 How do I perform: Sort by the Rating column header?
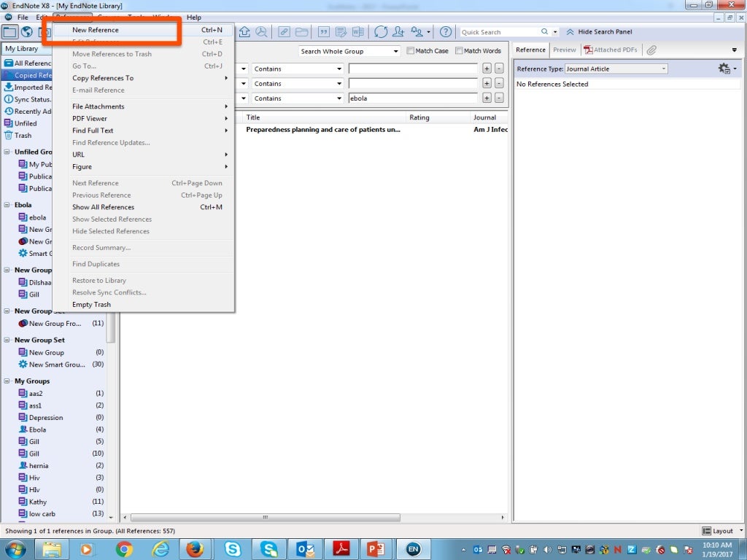pos(438,117)
